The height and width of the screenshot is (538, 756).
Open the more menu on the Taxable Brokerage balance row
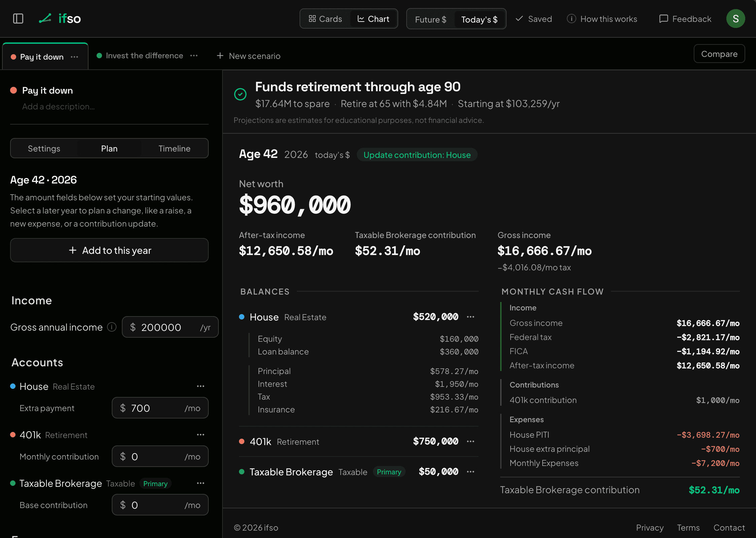tap(471, 472)
